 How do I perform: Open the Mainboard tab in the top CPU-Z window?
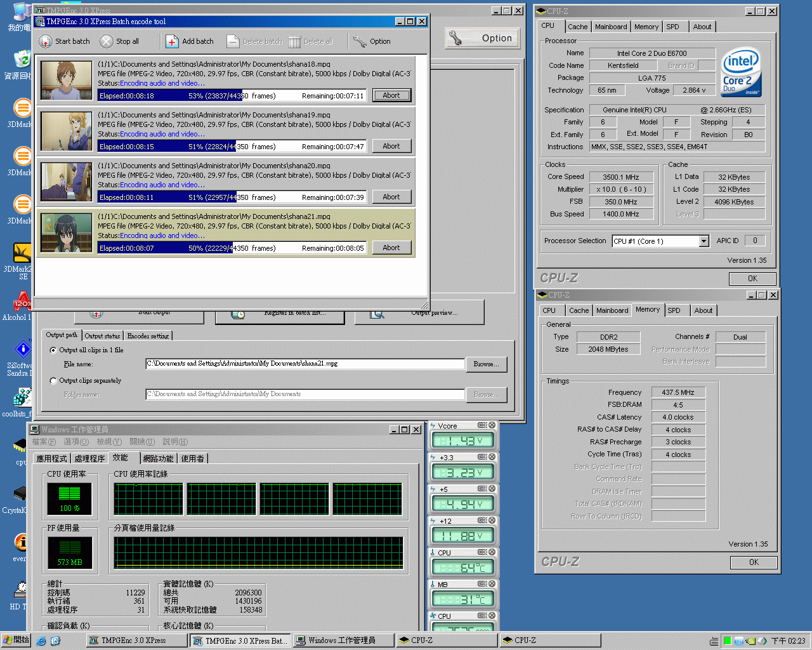(x=611, y=27)
